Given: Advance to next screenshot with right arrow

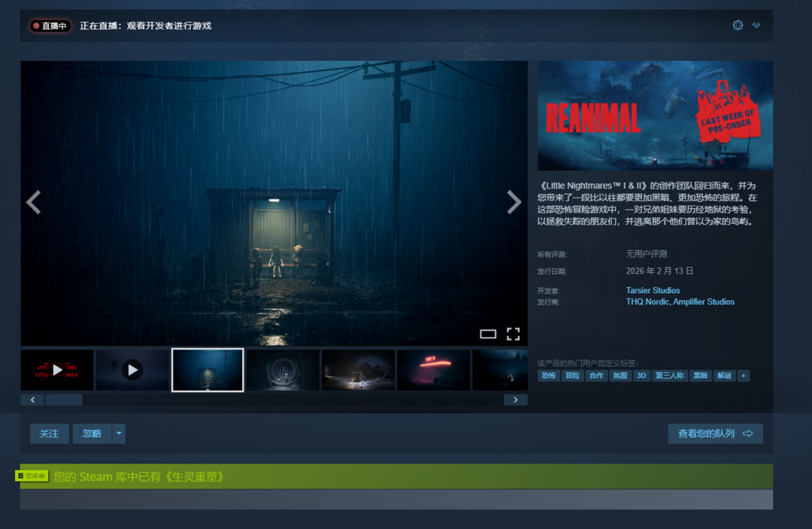Looking at the screenshot, I should [x=514, y=202].
